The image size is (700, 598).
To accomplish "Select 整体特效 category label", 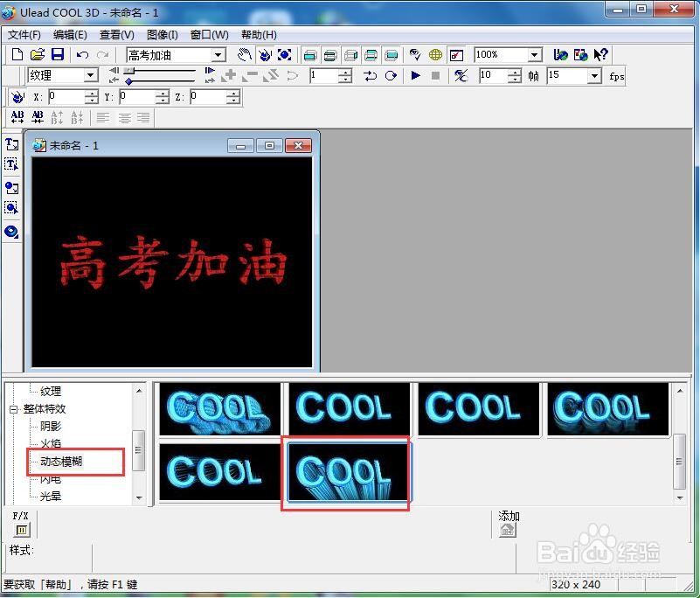I will pos(45,409).
